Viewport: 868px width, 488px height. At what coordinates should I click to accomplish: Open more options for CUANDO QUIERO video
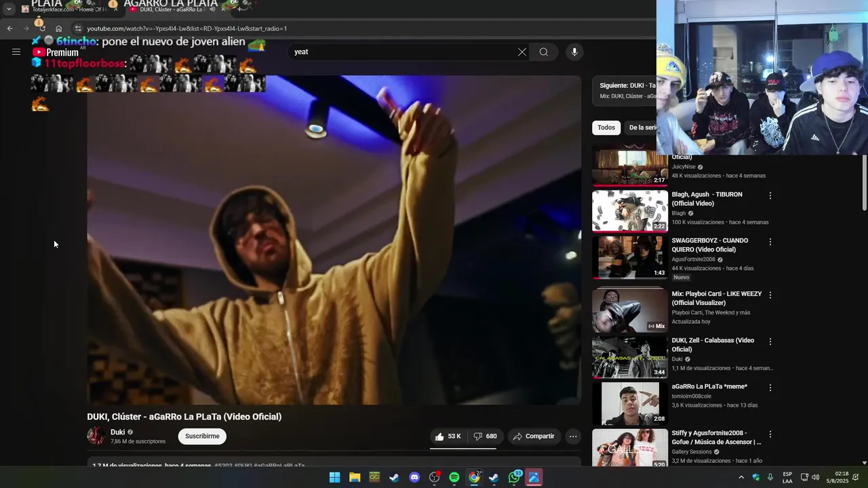[770, 242]
